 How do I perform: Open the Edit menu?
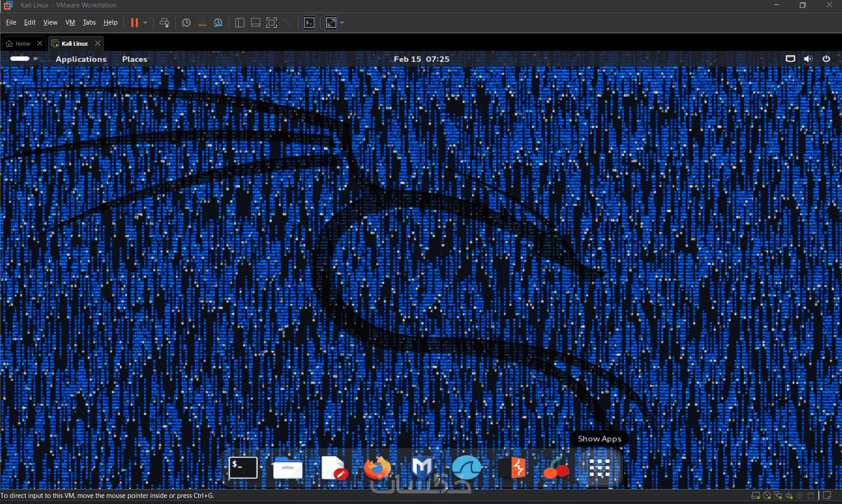[x=30, y=22]
